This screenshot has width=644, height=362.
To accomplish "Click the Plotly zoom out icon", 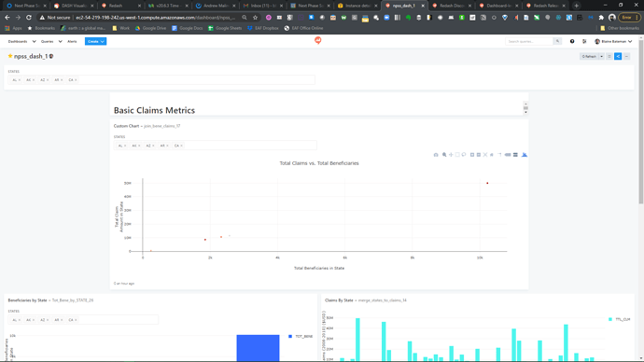I will [479, 155].
